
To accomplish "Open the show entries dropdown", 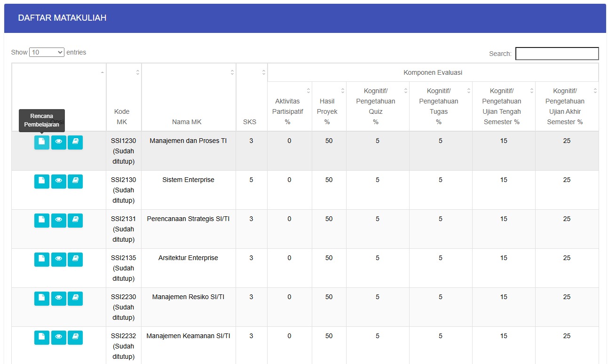I will [x=47, y=52].
